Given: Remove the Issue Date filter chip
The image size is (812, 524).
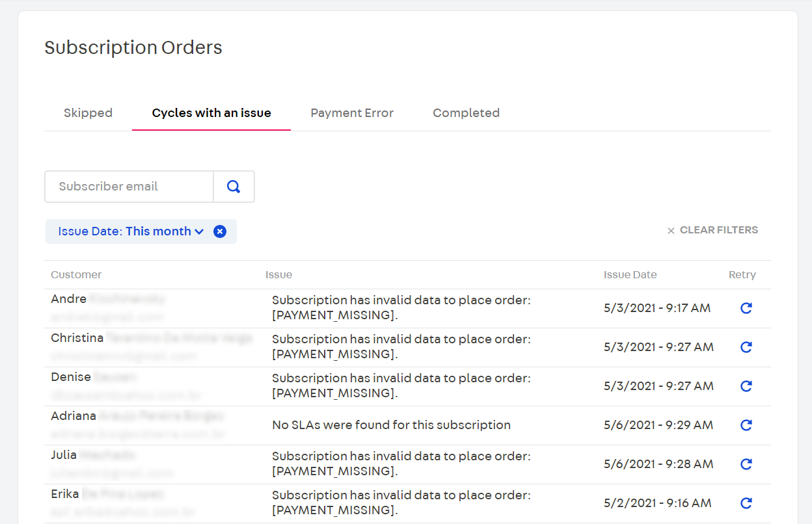Looking at the screenshot, I should tap(220, 231).
